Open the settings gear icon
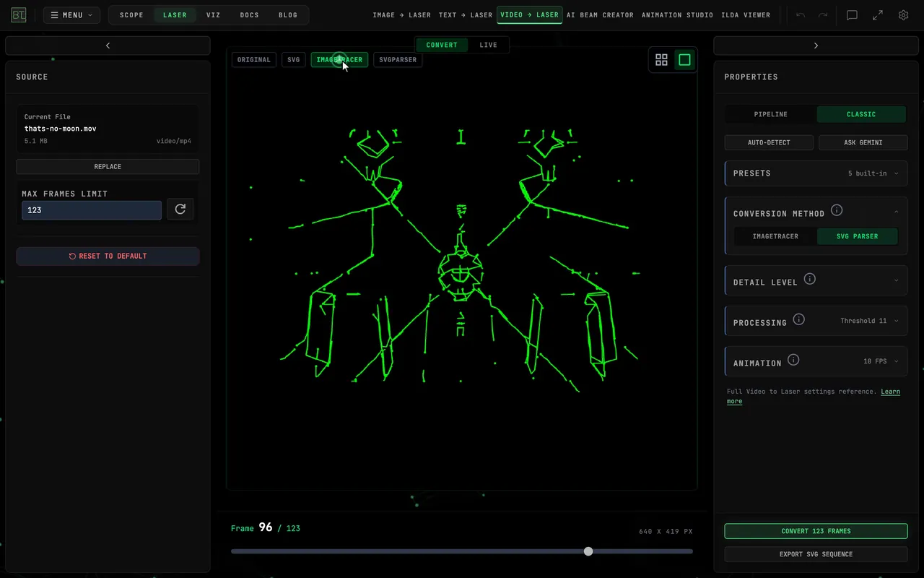This screenshot has width=924, height=578. coord(903,15)
